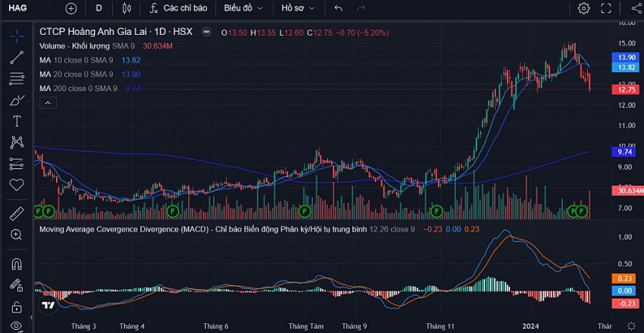Change the candlestick chart type
Image resolution: width=644 pixels, height=333 pixels.
127,8
